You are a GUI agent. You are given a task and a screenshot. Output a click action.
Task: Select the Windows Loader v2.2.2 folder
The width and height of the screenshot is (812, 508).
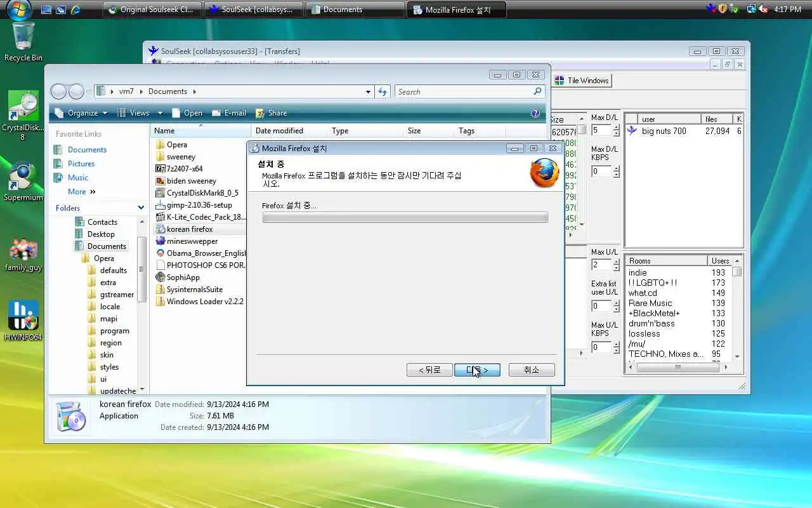pos(199,302)
